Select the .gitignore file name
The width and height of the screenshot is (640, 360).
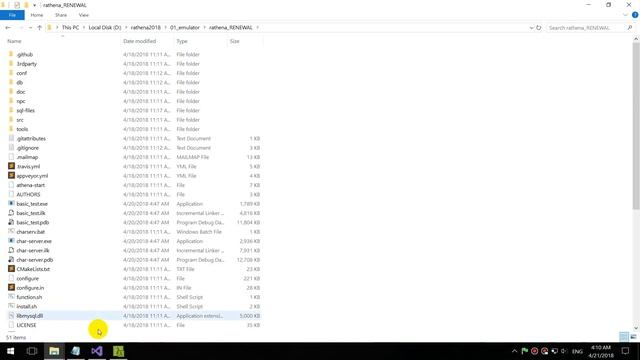click(28, 148)
